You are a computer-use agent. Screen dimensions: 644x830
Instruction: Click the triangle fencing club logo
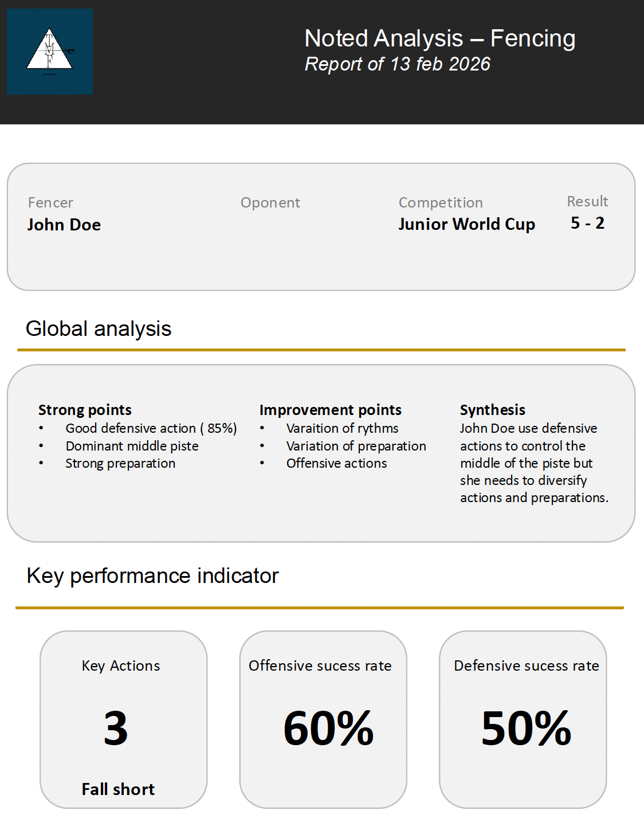[x=50, y=51]
